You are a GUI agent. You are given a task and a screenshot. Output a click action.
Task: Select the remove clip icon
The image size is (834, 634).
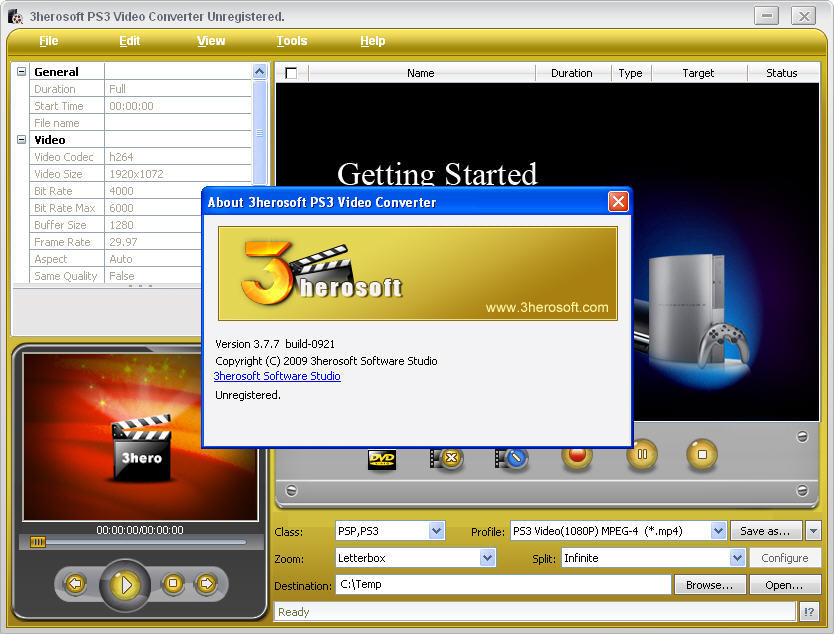tap(447, 458)
